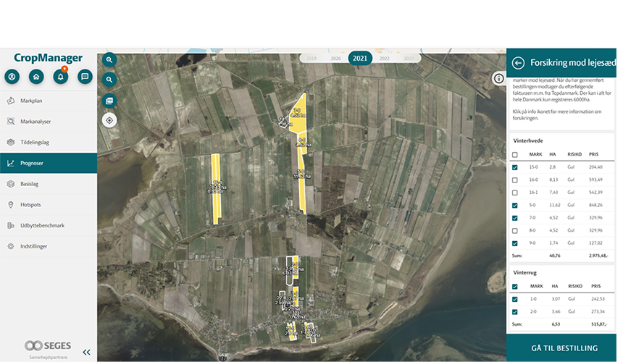
Task: Switch map to year 2022
Action: point(385,58)
